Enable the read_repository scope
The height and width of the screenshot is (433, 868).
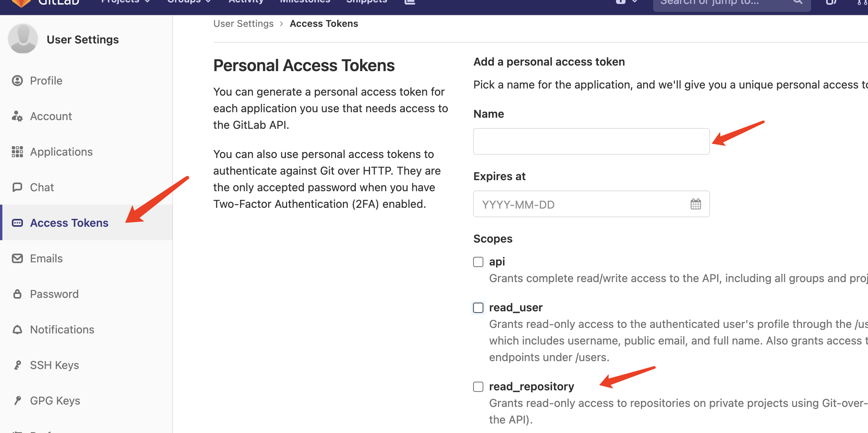click(478, 386)
